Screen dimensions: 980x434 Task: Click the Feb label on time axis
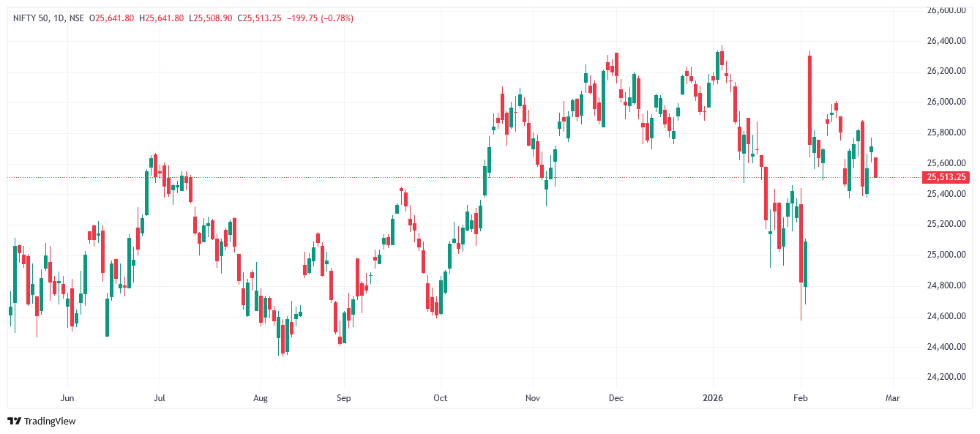click(801, 398)
